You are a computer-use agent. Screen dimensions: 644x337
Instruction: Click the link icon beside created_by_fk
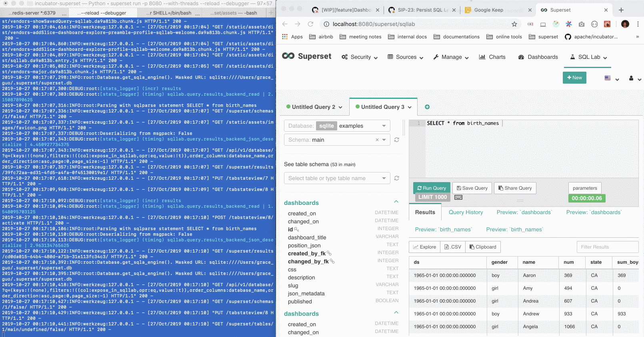[329, 253]
